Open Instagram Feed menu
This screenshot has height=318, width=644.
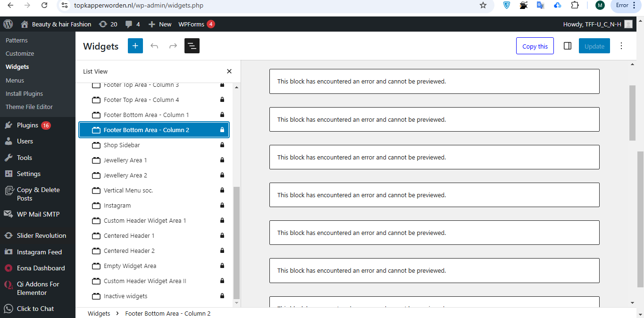[x=38, y=252]
